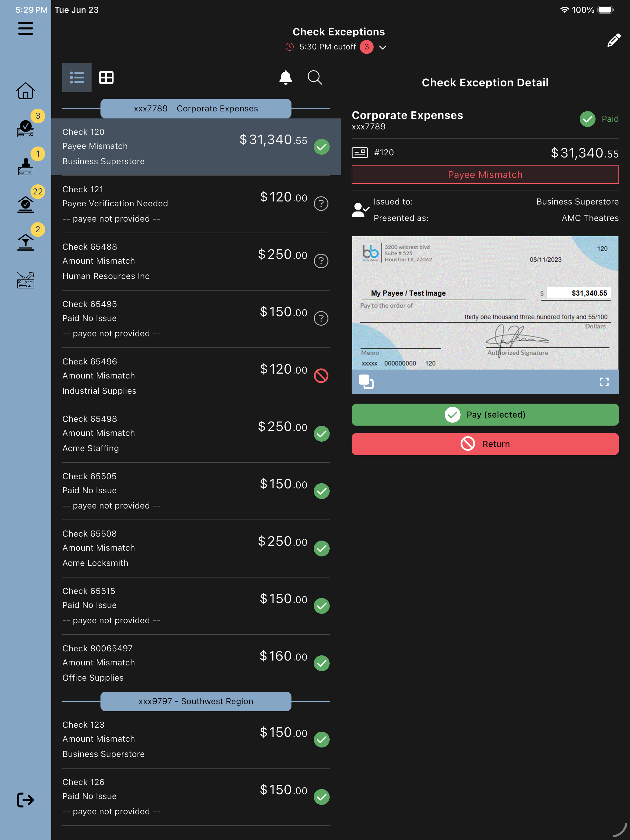Select Check 65505 Paid No Issue row
630x840 pixels.
pyautogui.click(x=196, y=491)
